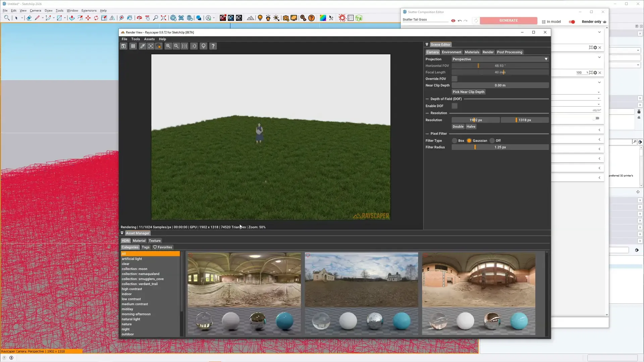Click Pick Near Clip Depth button
Screen dimensions: 644x362
point(469,92)
